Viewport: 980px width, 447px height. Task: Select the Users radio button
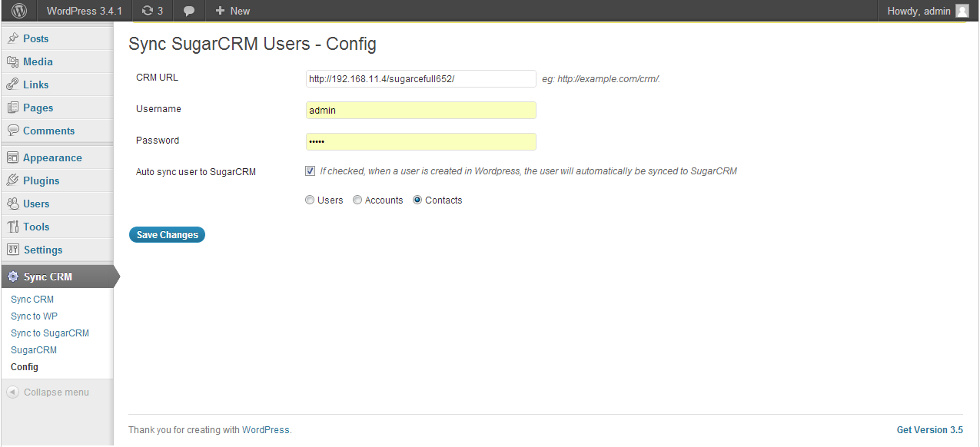coord(310,200)
